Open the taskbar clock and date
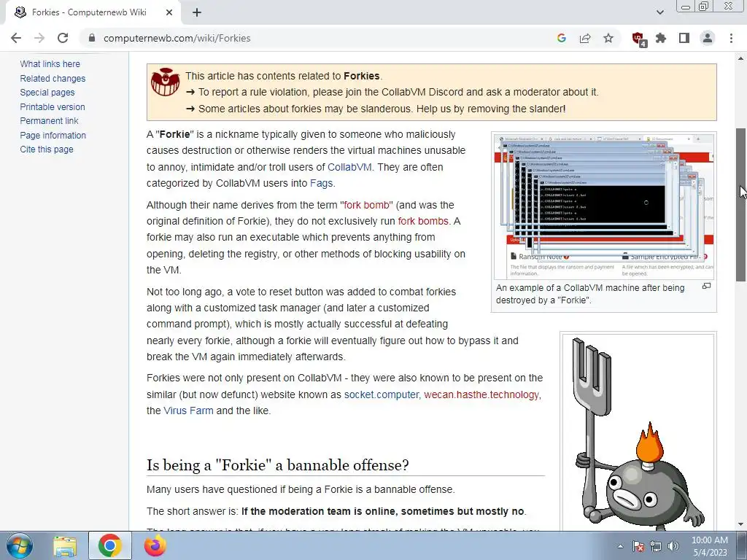This screenshot has height=560, width=747. [x=709, y=546]
